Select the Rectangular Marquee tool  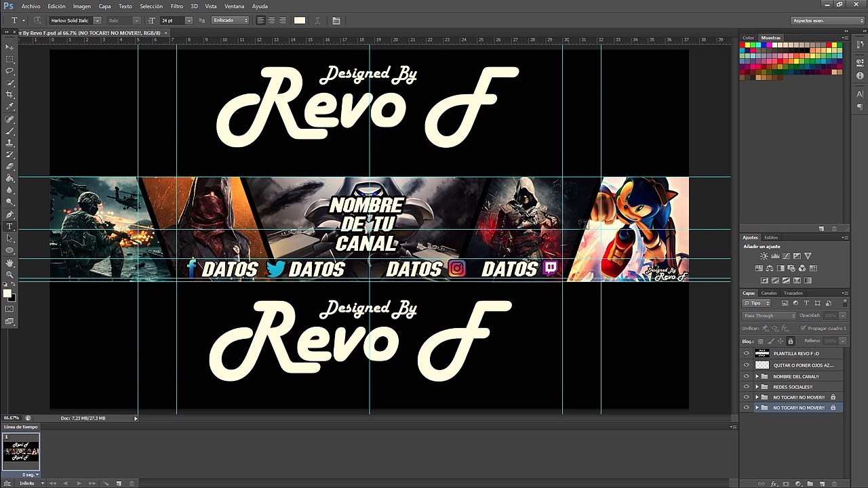click(9, 59)
